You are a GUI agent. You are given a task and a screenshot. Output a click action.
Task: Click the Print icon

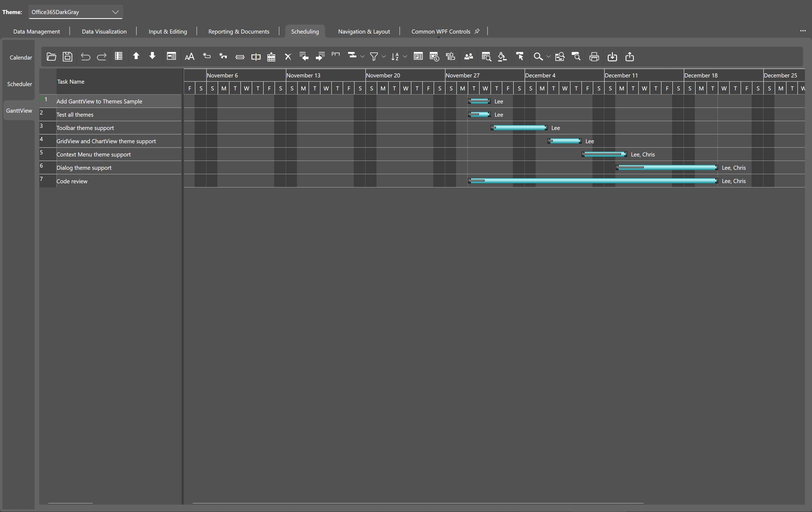594,57
